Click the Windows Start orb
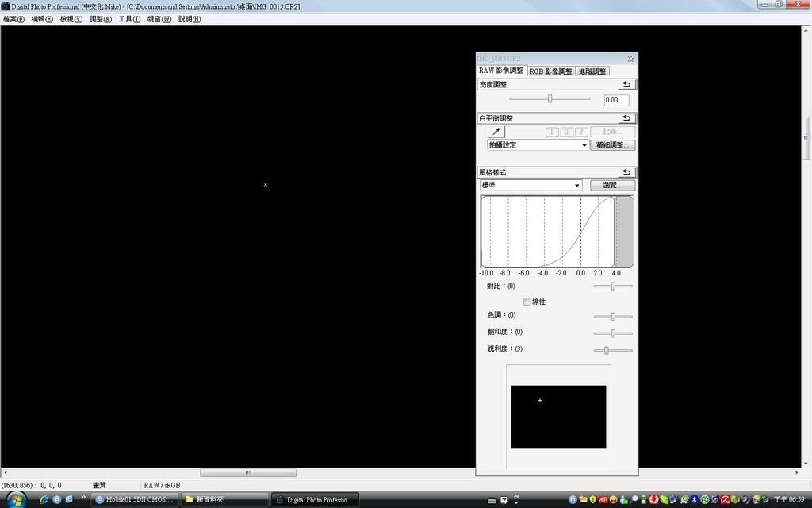 pyautogui.click(x=16, y=499)
